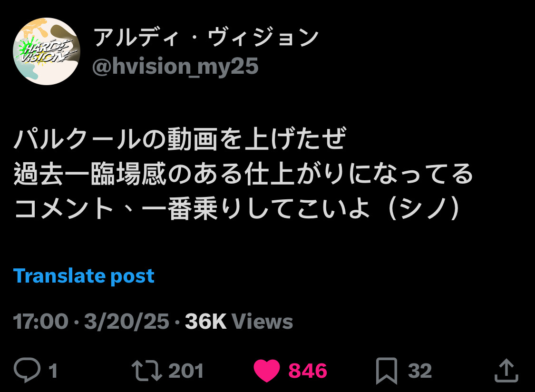Click the word Views beside 36K
The width and height of the screenshot is (535, 392).
(x=262, y=321)
